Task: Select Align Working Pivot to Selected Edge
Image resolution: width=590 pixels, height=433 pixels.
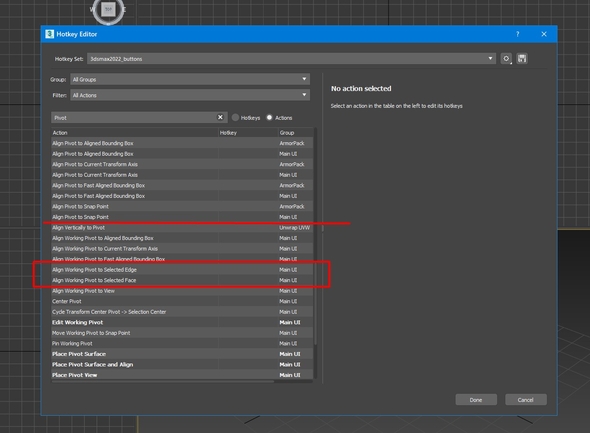Action: click(x=182, y=270)
